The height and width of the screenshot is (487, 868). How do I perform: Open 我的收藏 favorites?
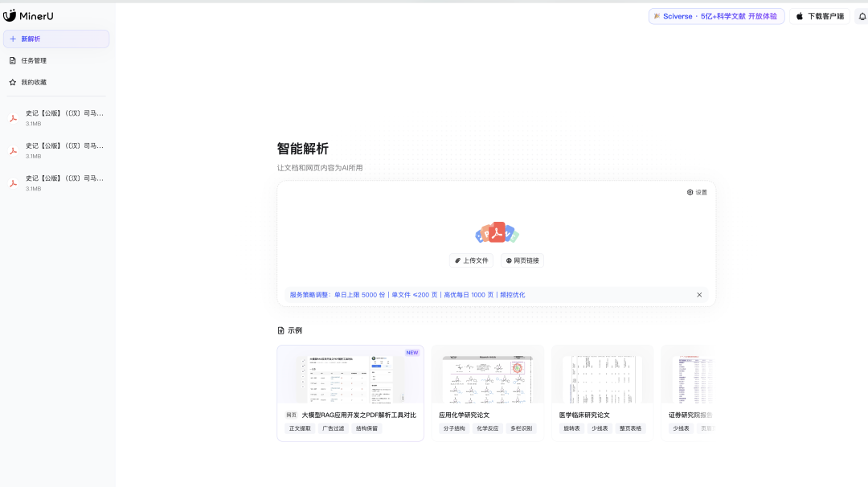[x=56, y=82]
